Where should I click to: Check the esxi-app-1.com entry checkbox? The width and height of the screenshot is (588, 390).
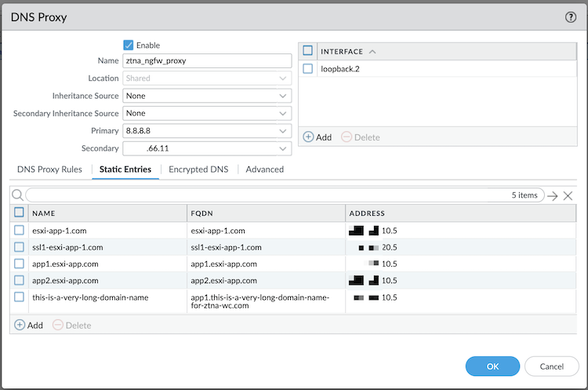20,231
